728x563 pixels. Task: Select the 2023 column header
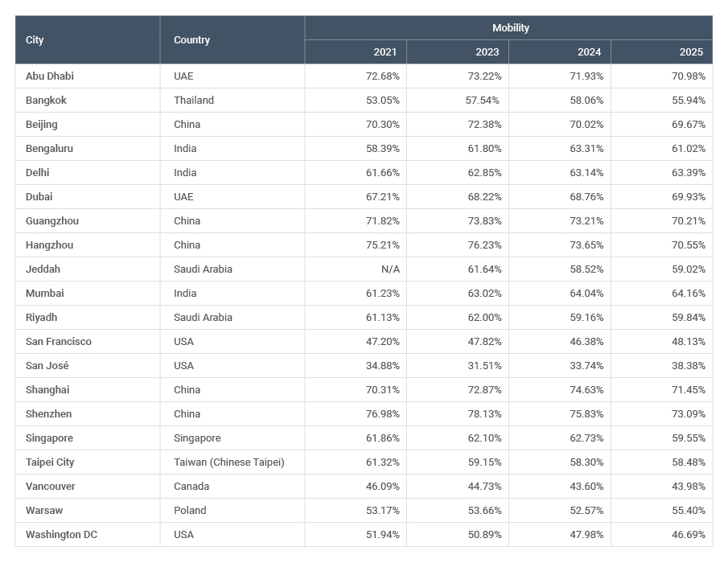point(487,52)
